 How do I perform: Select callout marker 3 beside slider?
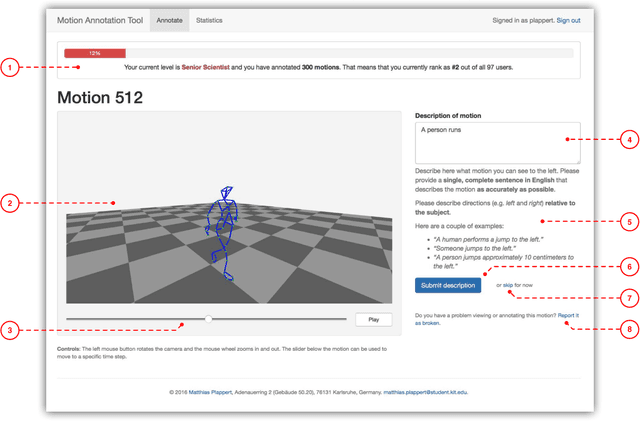[x=10, y=330]
